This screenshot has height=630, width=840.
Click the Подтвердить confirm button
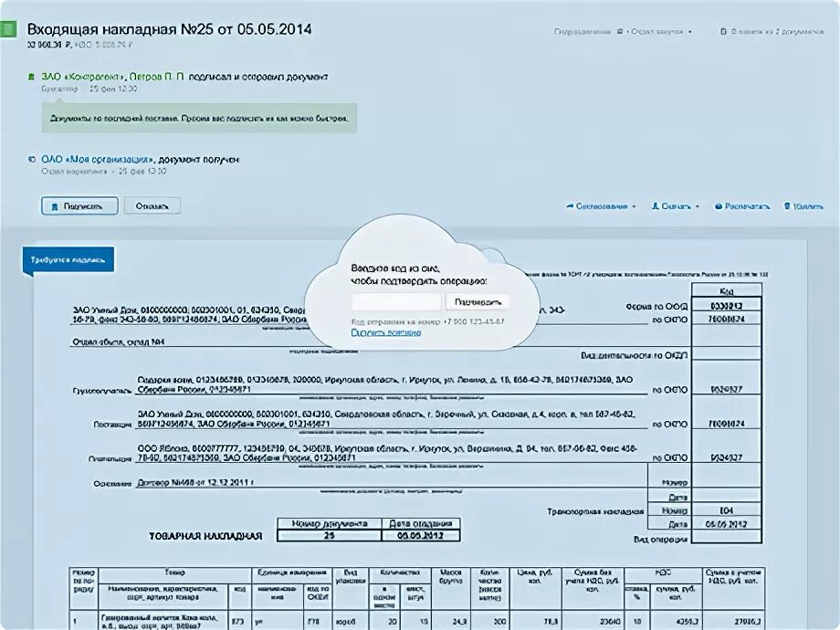478,301
